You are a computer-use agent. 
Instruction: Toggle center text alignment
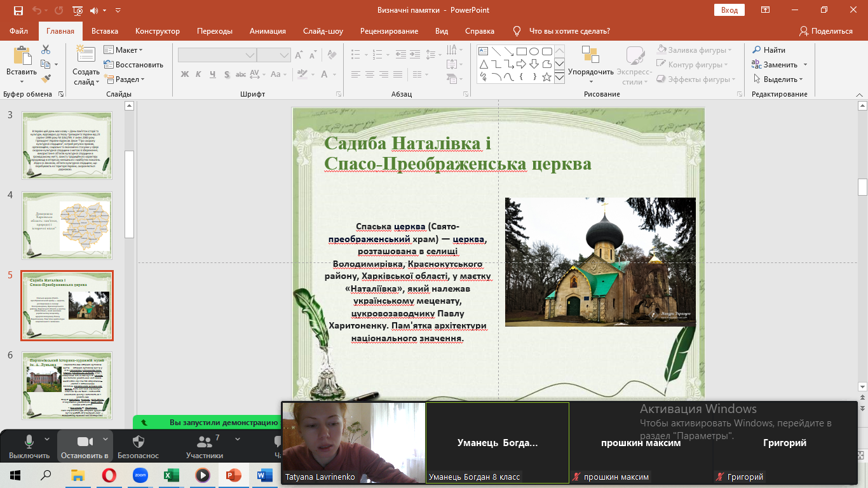point(370,74)
